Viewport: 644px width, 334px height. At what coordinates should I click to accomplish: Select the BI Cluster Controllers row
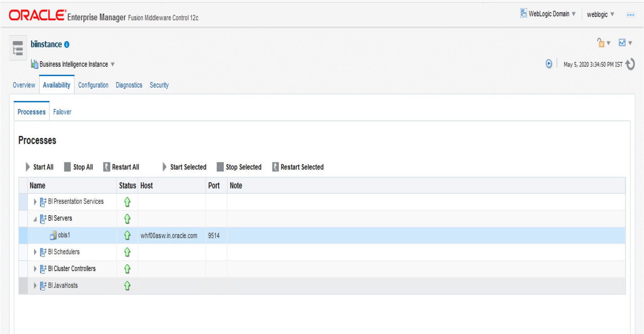click(322, 269)
